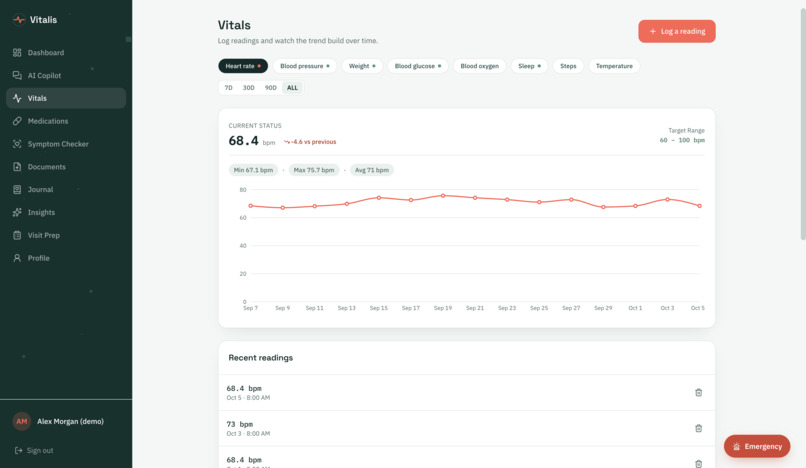Click the 73 bpm reading row text
The width and height of the screenshot is (806, 468).
(x=240, y=424)
